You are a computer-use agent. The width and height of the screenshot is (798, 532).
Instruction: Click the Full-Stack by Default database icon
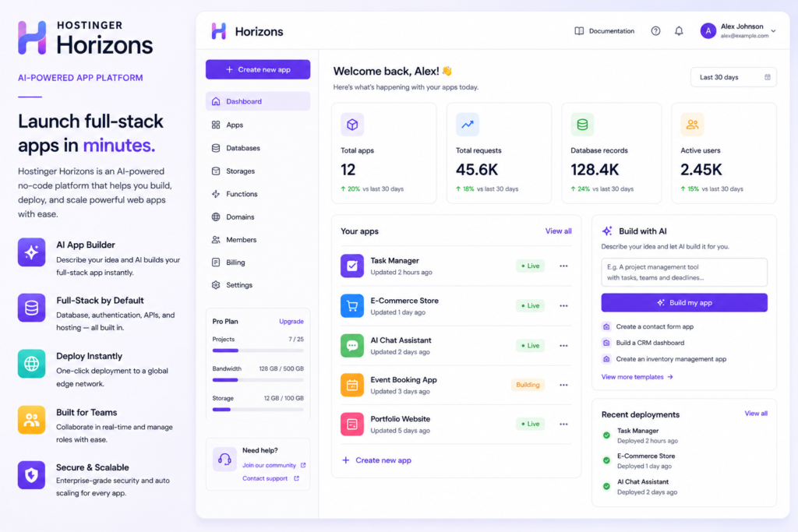pos(31,308)
